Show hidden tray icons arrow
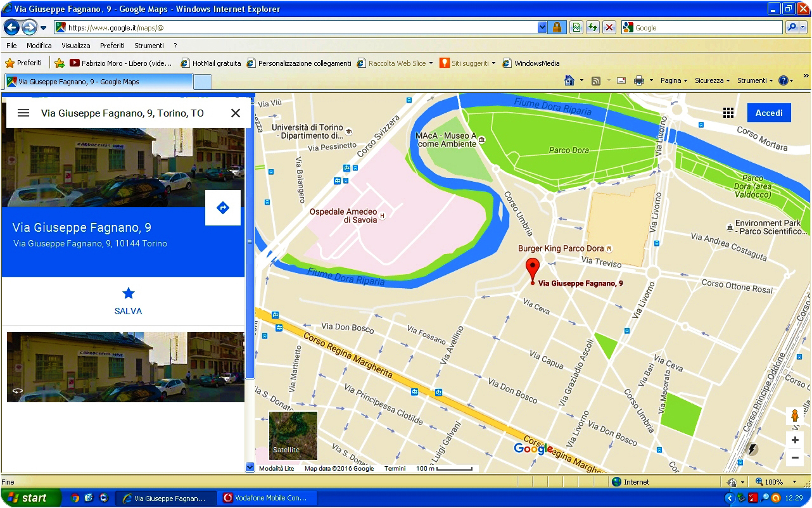The height and width of the screenshot is (508, 812). coord(729,498)
